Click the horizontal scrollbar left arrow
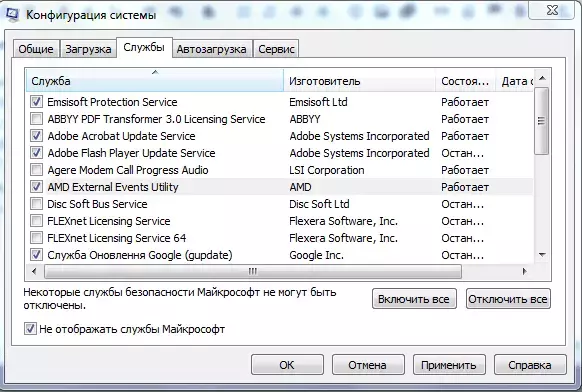The image size is (582, 392). [34, 271]
